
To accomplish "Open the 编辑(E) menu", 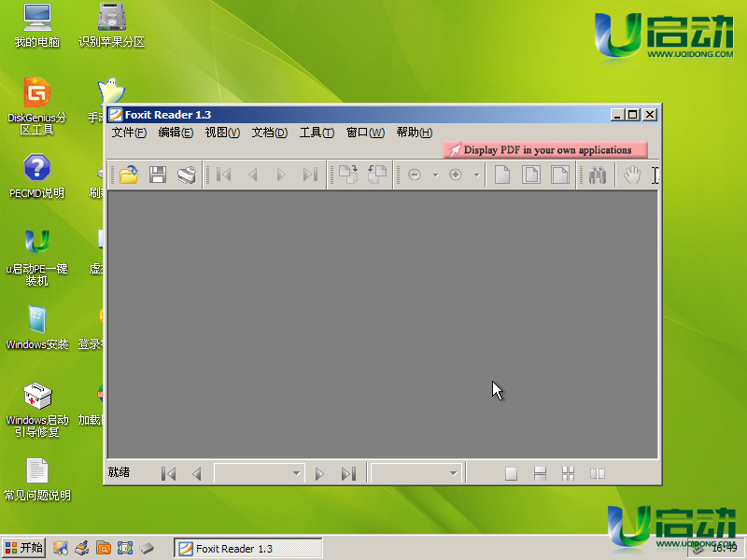I will pyautogui.click(x=176, y=133).
